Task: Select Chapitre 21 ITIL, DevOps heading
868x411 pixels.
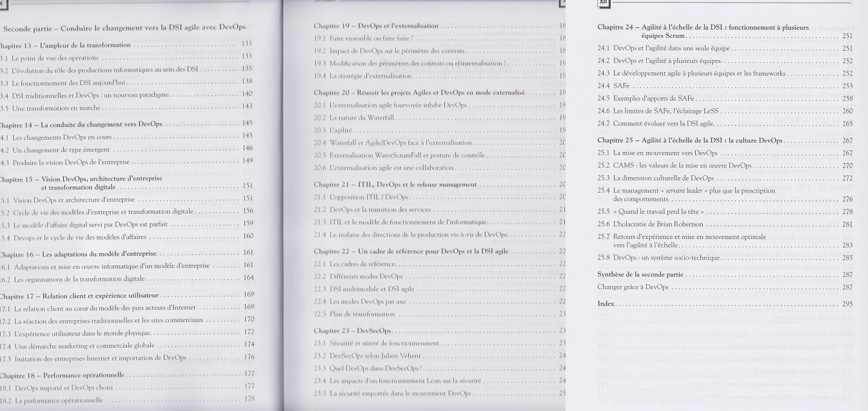Action: click(x=395, y=184)
